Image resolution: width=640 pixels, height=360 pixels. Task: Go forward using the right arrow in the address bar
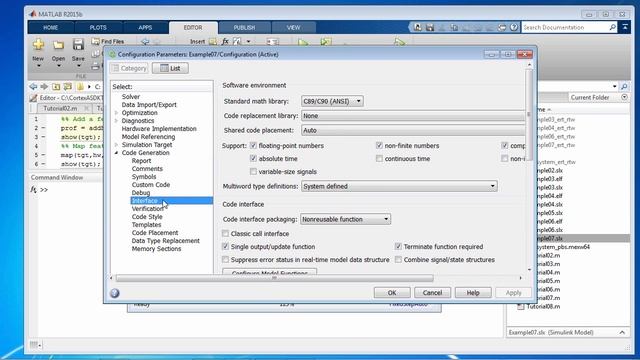click(x=44, y=87)
